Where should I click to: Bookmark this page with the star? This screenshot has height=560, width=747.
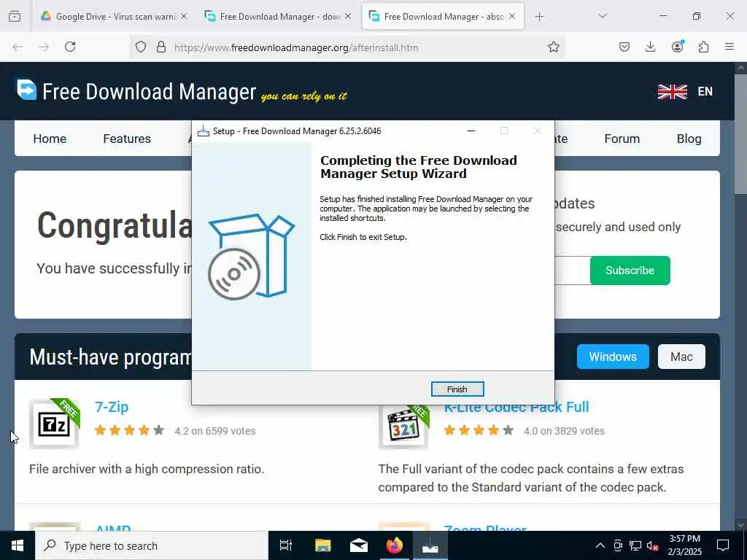click(x=553, y=47)
